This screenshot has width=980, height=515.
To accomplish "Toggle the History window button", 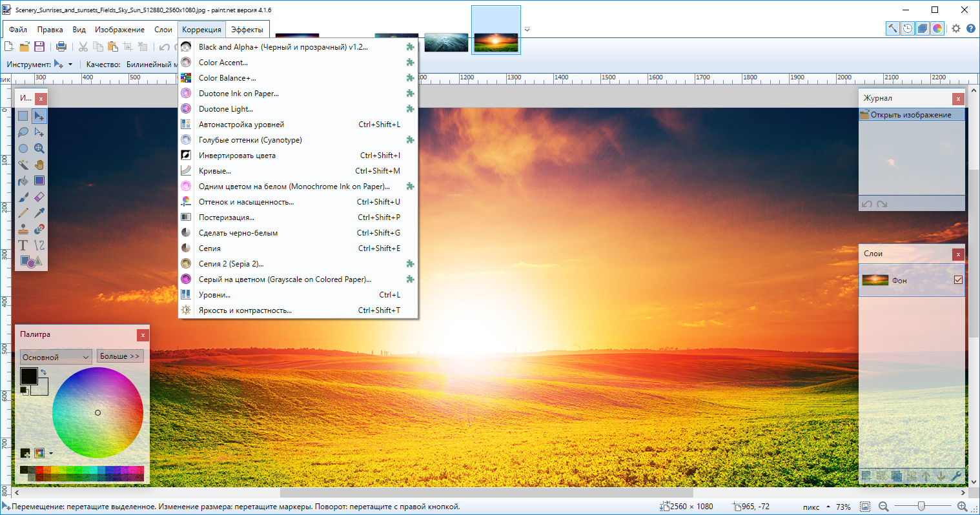I will 908,28.
